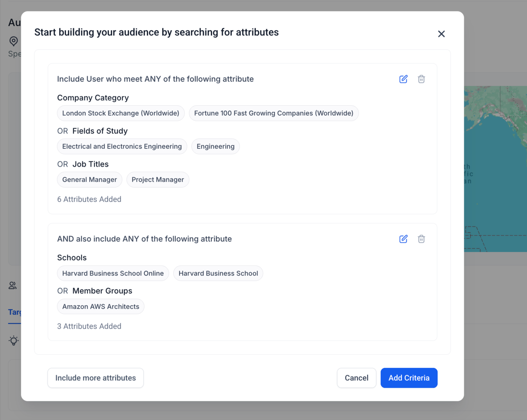
Task: Click Fortune 100 Fast Growing Companies chip
Action: (x=274, y=113)
